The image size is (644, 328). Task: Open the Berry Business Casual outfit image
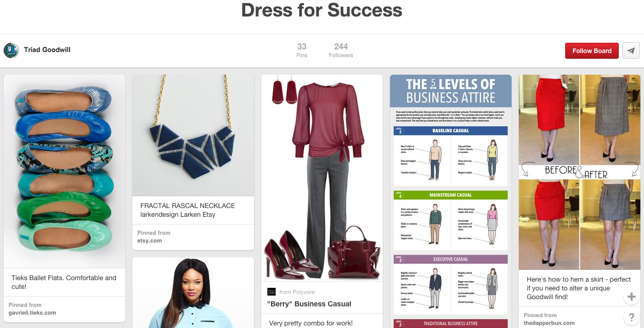(x=322, y=178)
